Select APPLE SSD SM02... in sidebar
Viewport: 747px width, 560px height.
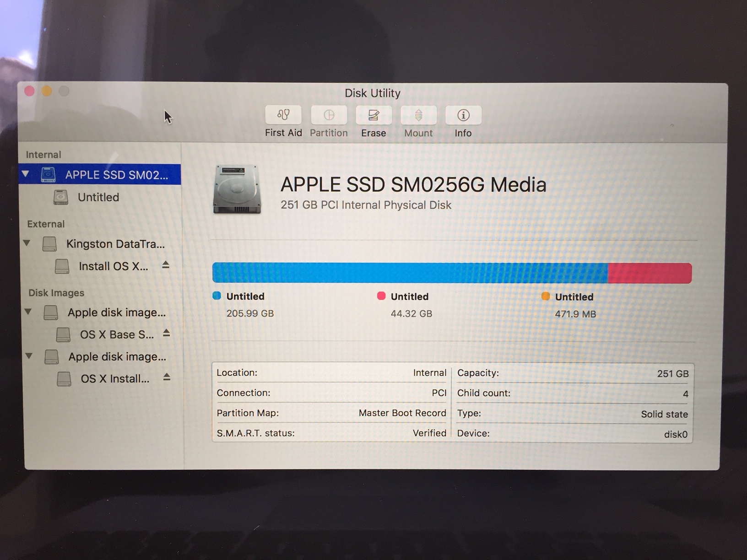[100, 175]
